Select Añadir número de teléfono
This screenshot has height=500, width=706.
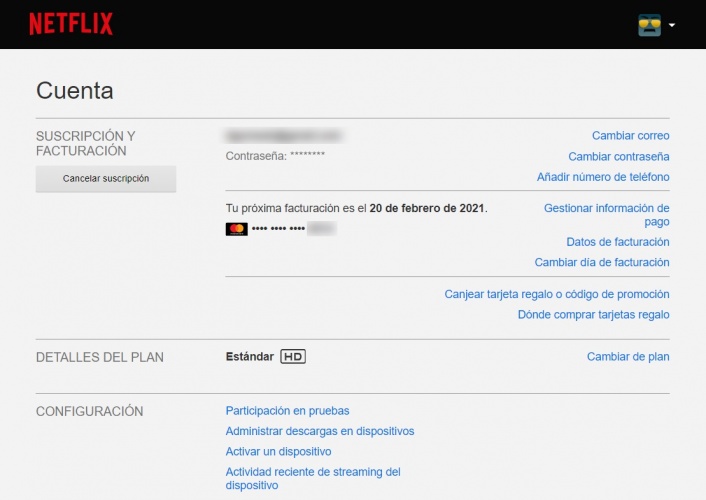(x=603, y=177)
